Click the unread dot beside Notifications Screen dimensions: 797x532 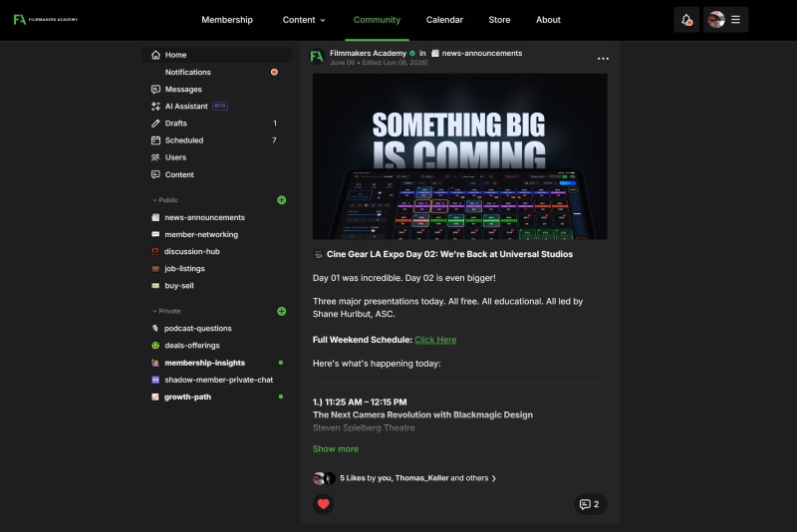pyautogui.click(x=275, y=72)
